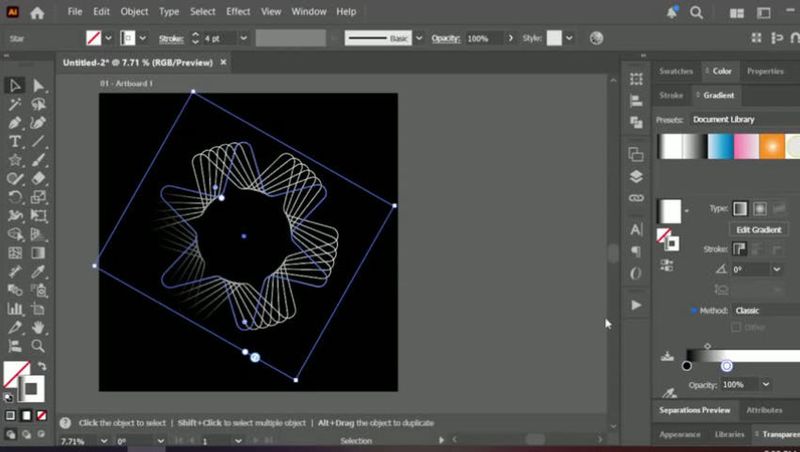Screen dimensions: 800x452
Task: Click the Edit Gradient button
Action: 759,230
